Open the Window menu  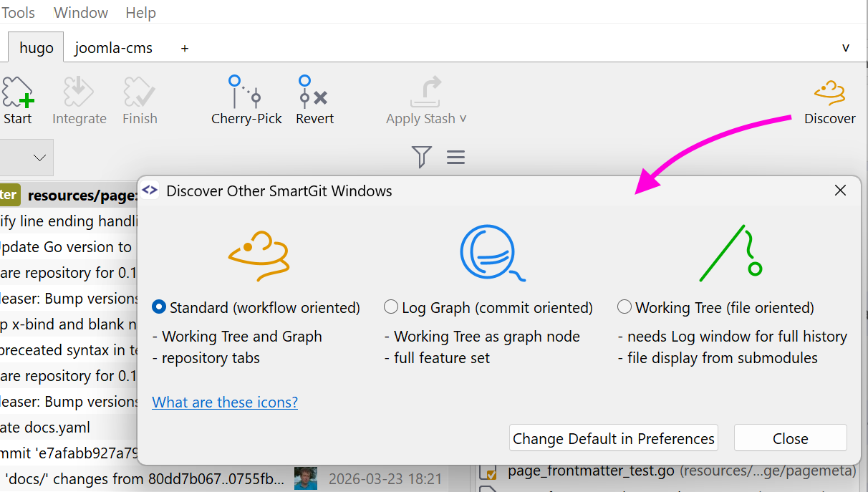point(80,12)
